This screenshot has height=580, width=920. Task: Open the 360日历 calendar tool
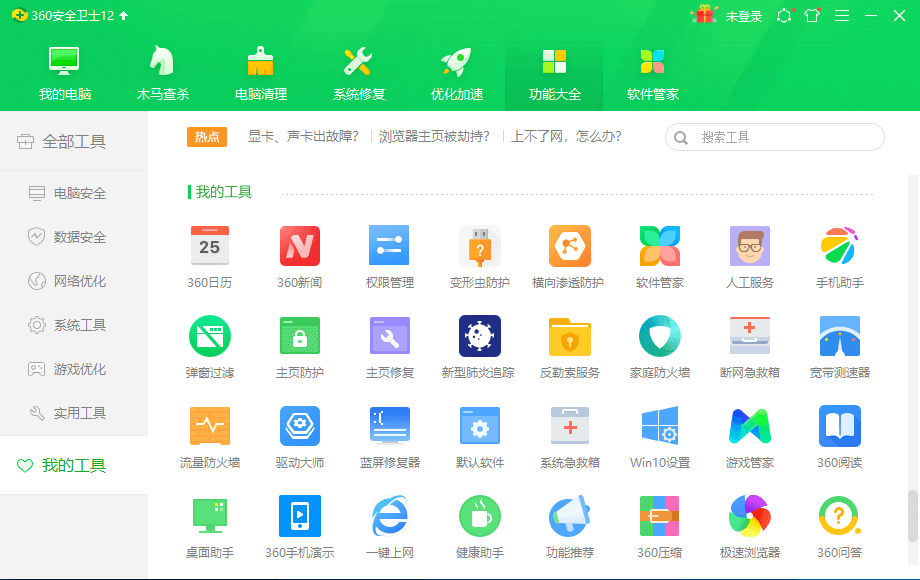pos(209,257)
